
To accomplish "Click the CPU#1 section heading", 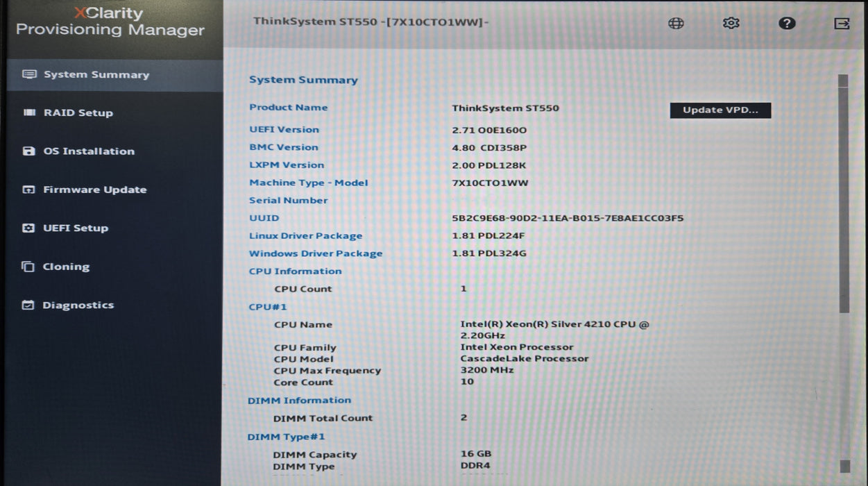I will pyautogui.click(x=267, y=307).
